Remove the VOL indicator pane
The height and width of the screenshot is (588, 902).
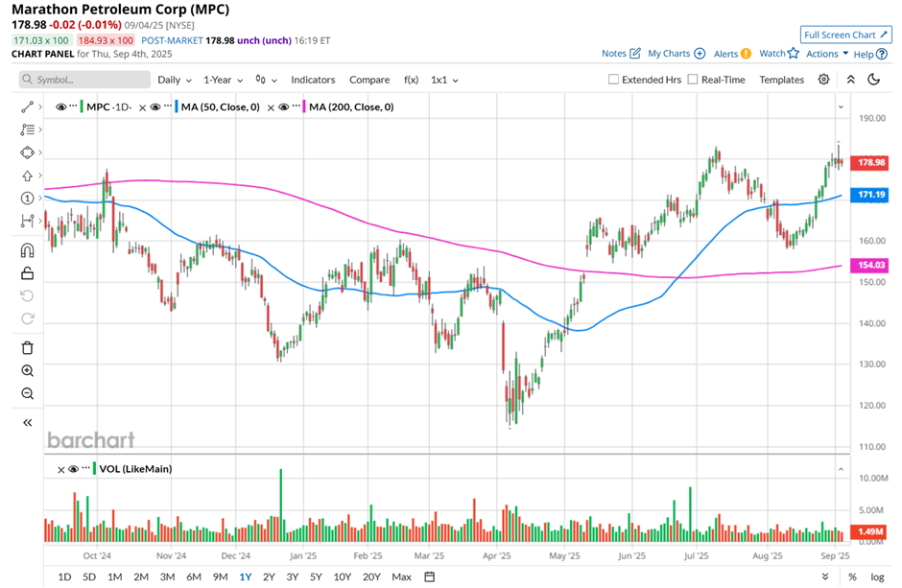point(61,470)
